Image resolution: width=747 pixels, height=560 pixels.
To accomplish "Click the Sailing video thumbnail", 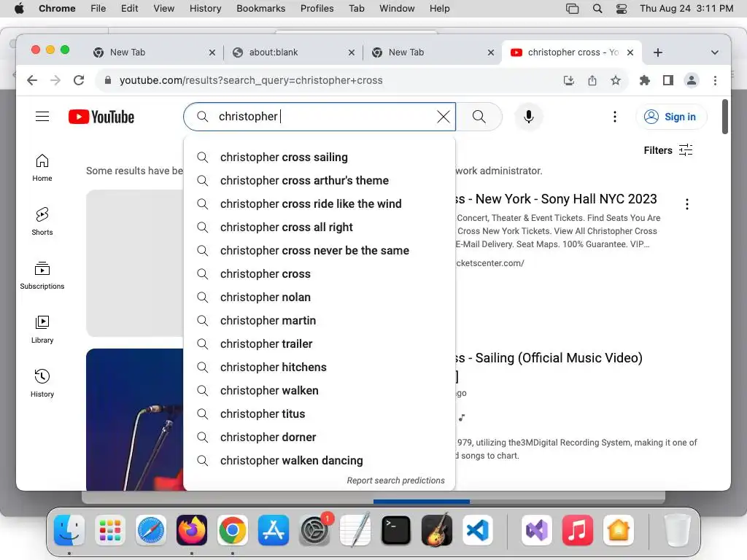I will click(x=135, y=419).
